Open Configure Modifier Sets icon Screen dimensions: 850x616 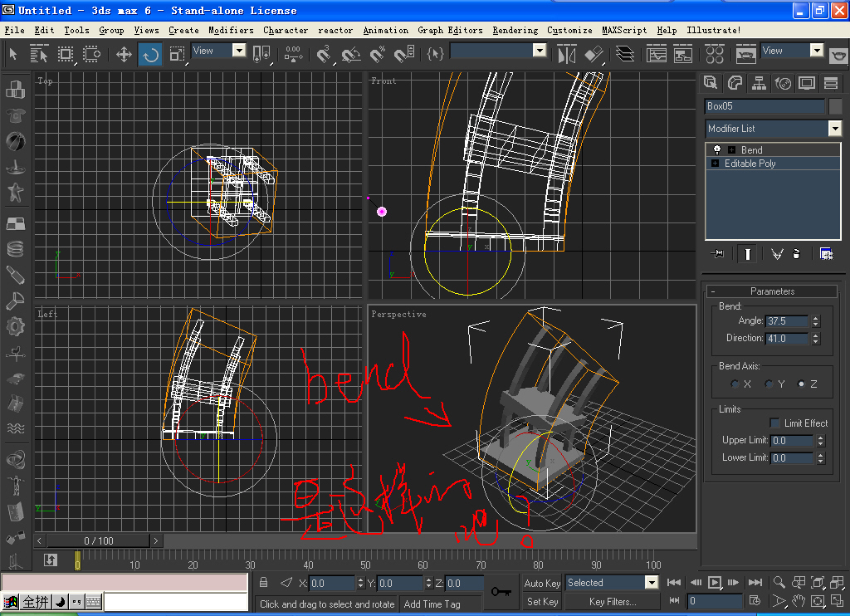pyautogui.click(x=826, y=254)
